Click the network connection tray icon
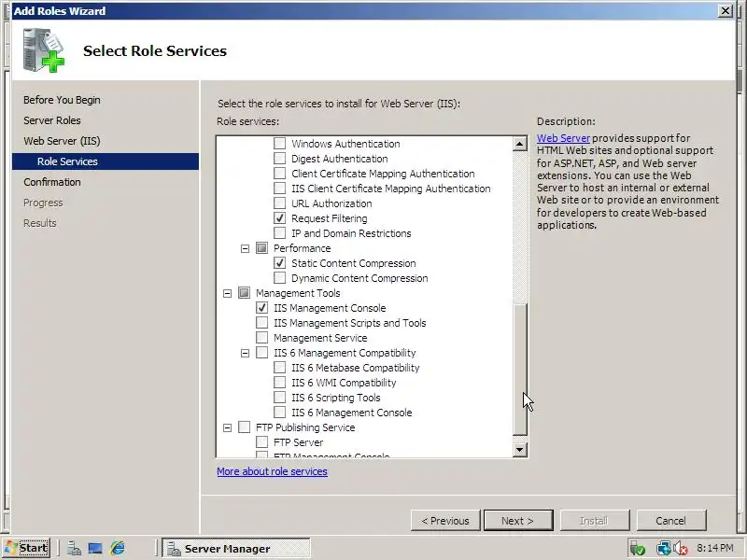 tap(663, 549)
